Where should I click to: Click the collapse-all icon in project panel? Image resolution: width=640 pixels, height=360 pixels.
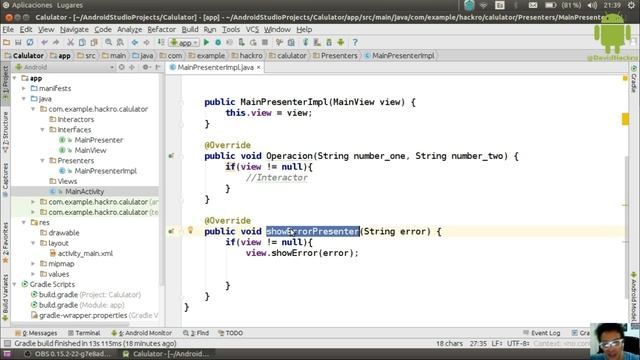[132, 67]
